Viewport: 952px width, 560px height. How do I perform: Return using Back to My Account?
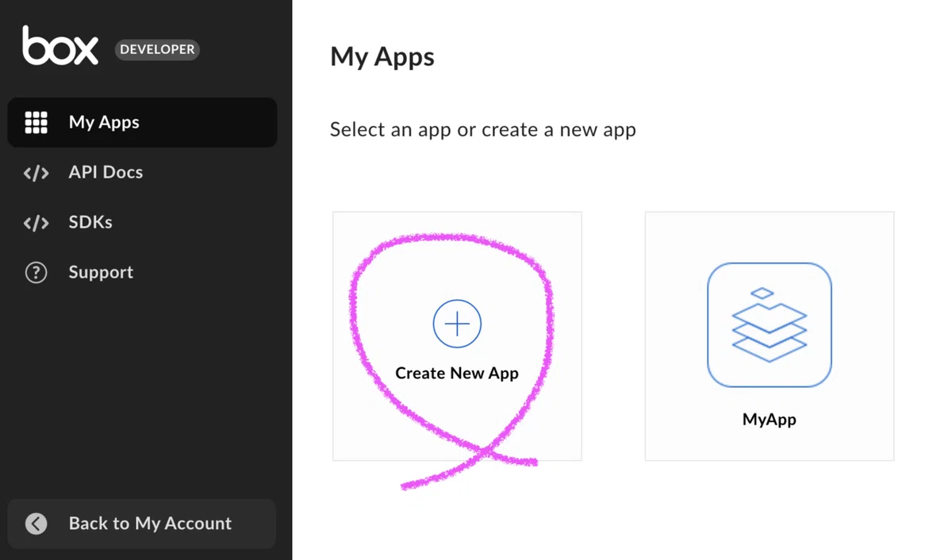[142, 524]
